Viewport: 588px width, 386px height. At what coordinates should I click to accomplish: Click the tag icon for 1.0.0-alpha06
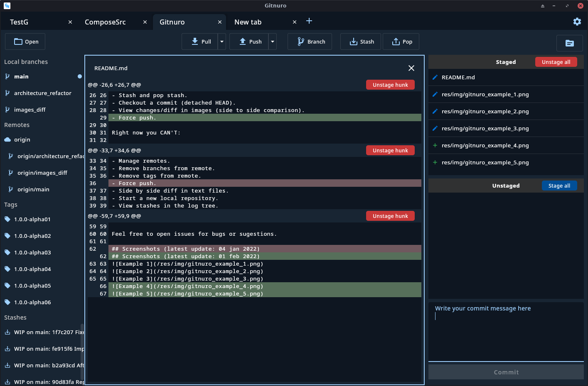pyautogui.click(x=7, y=302)
